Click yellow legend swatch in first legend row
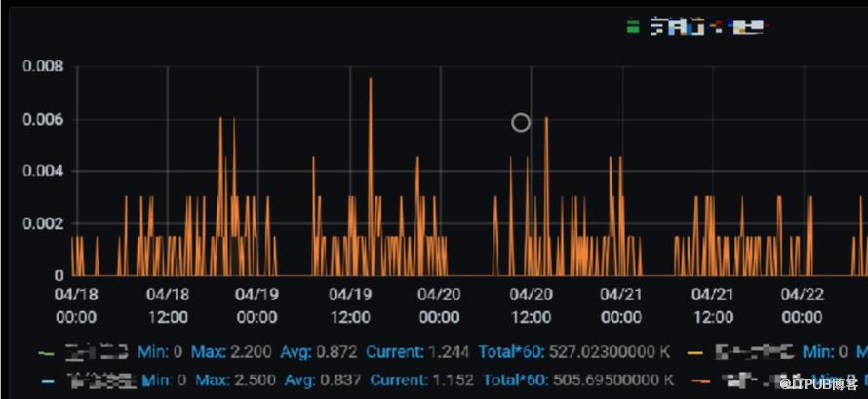 coord(695,351)
